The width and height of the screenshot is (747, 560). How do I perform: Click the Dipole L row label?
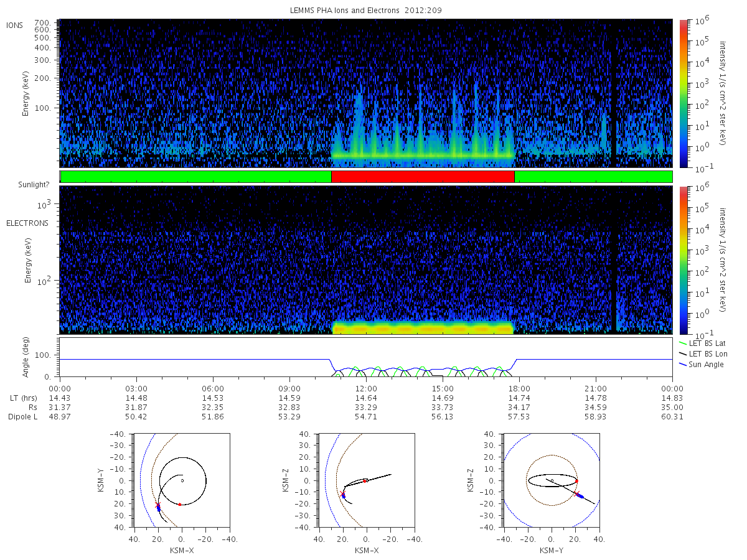pos(22,416)
